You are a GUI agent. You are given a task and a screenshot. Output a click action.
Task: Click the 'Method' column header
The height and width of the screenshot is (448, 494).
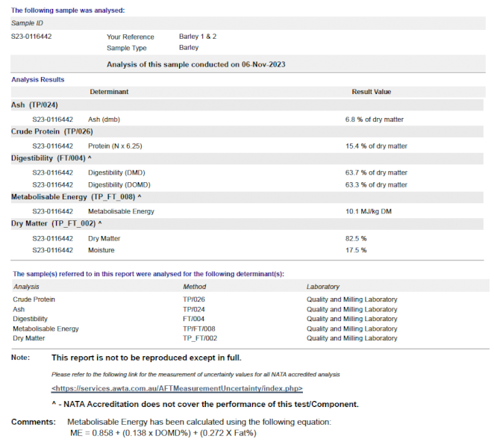[x=195, y=287]
